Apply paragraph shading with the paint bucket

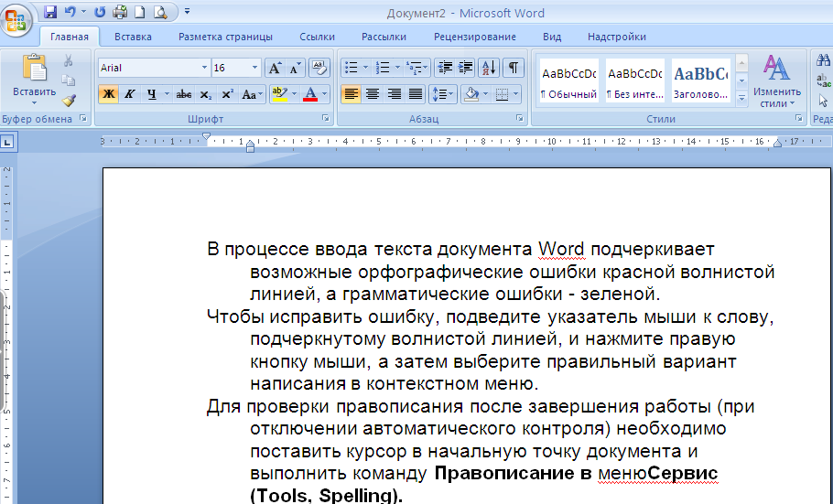click(471, 94)
